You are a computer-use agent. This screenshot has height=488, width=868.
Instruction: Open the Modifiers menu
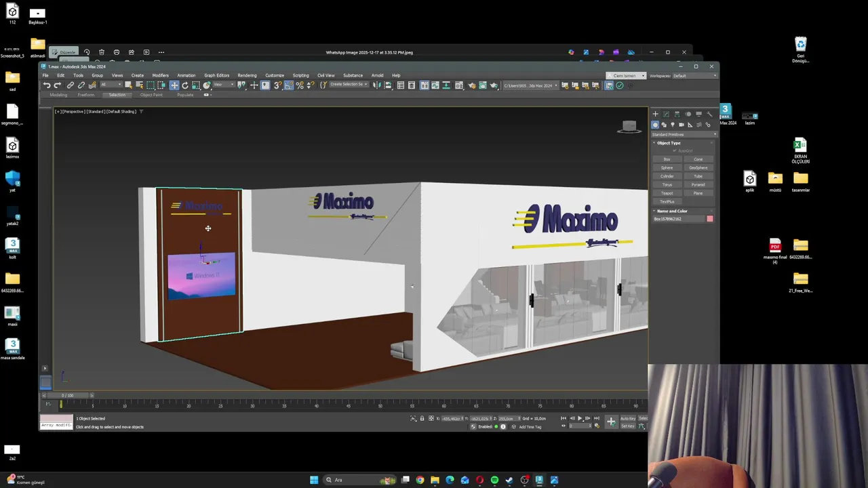tap(160, 75)
